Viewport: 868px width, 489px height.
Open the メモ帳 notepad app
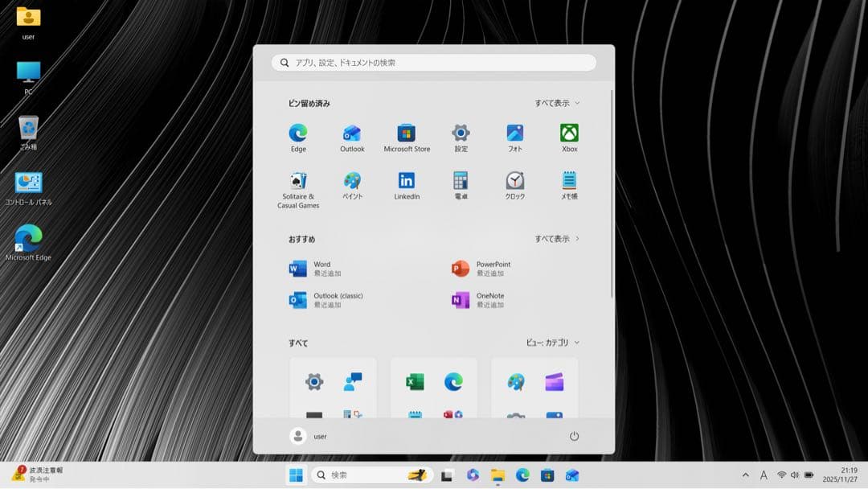coord(569,182)
